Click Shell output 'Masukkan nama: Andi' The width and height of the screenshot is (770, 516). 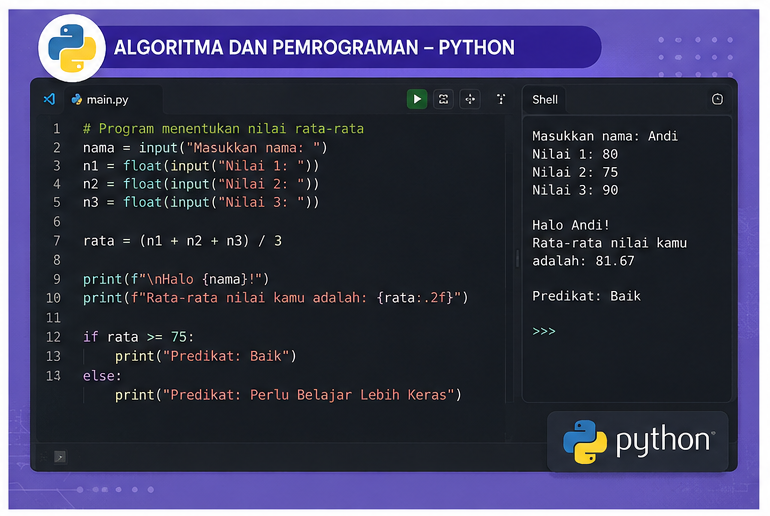coord(605,136)
